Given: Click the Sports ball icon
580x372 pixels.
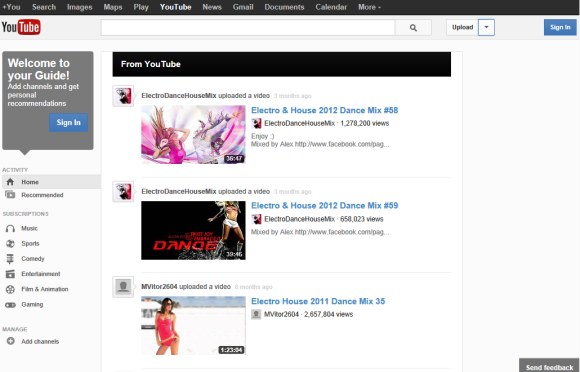Looking at the screenshot, I should point(10,244).
